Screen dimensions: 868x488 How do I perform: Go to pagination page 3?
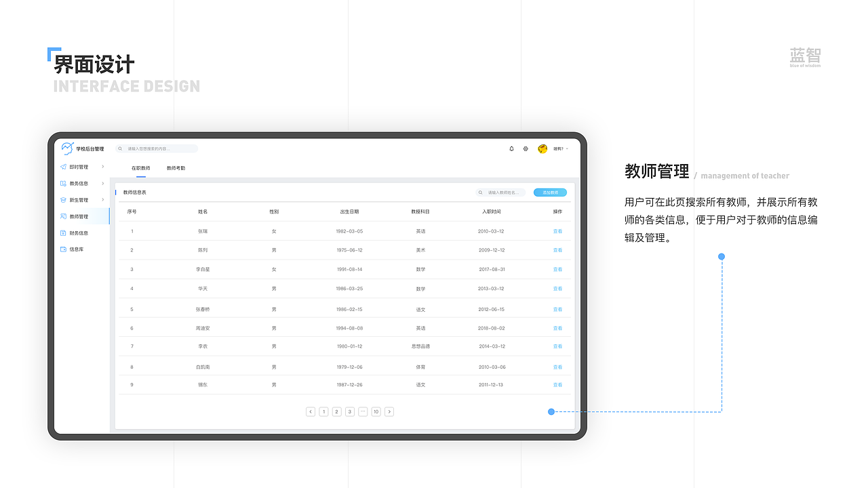pos(349,411)
